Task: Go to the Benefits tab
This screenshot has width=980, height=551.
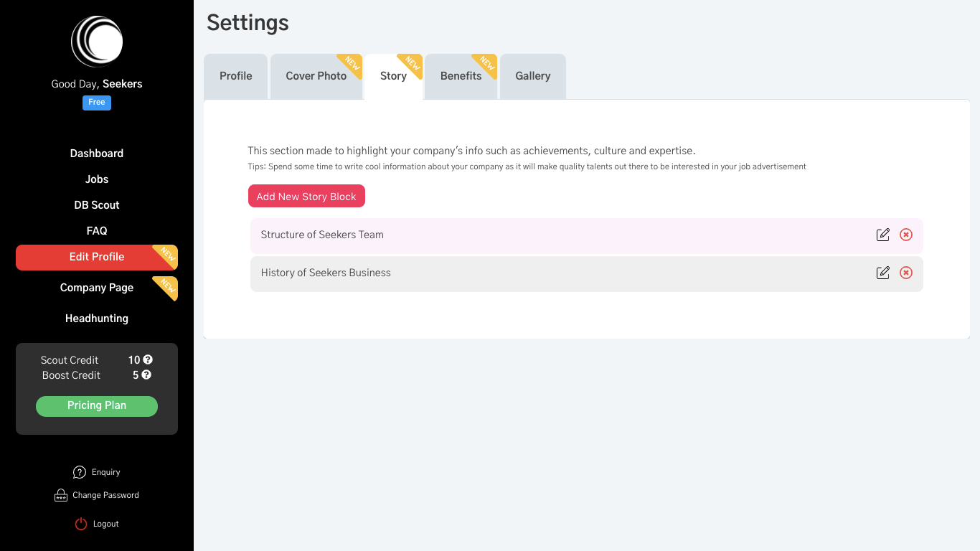Action: [x=461, y=76]
